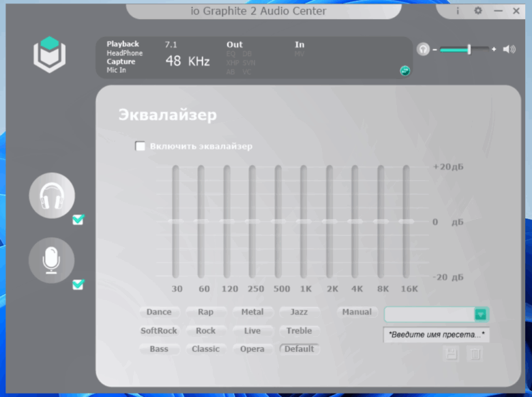Select the Bass preset

point(159,349)
